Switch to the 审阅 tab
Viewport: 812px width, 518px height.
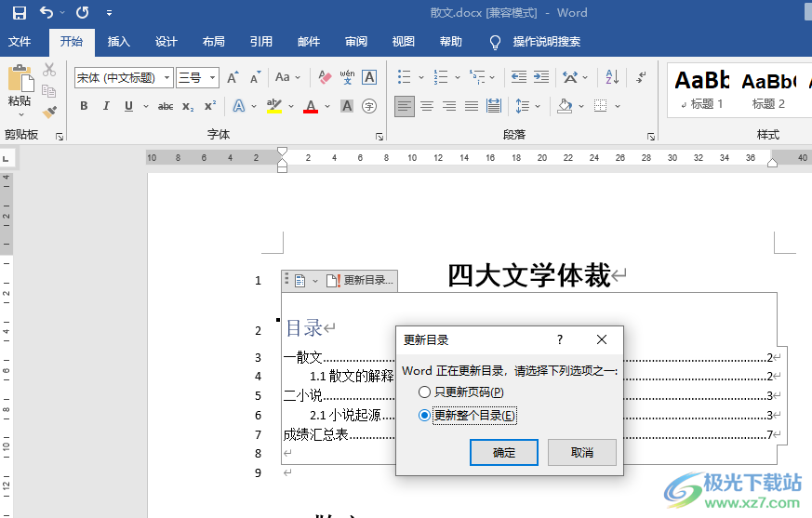(355, 42)
